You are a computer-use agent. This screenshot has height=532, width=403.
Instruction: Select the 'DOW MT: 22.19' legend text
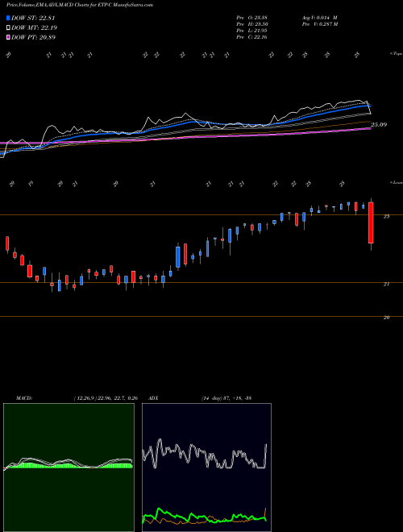pyautogui.click(x=33, y=27)
